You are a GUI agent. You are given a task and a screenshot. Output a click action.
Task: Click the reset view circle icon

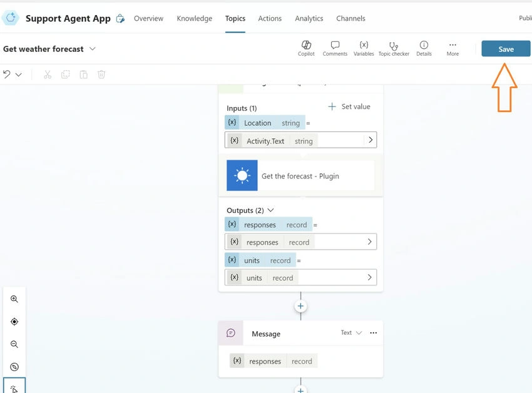(14, 367)
